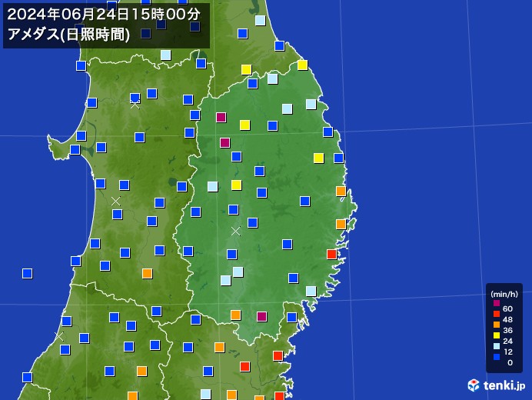This screenshot has height=400, width=532.
Task: Select the magenta legend swatch above 60
Action: click(x=497, y=303)
